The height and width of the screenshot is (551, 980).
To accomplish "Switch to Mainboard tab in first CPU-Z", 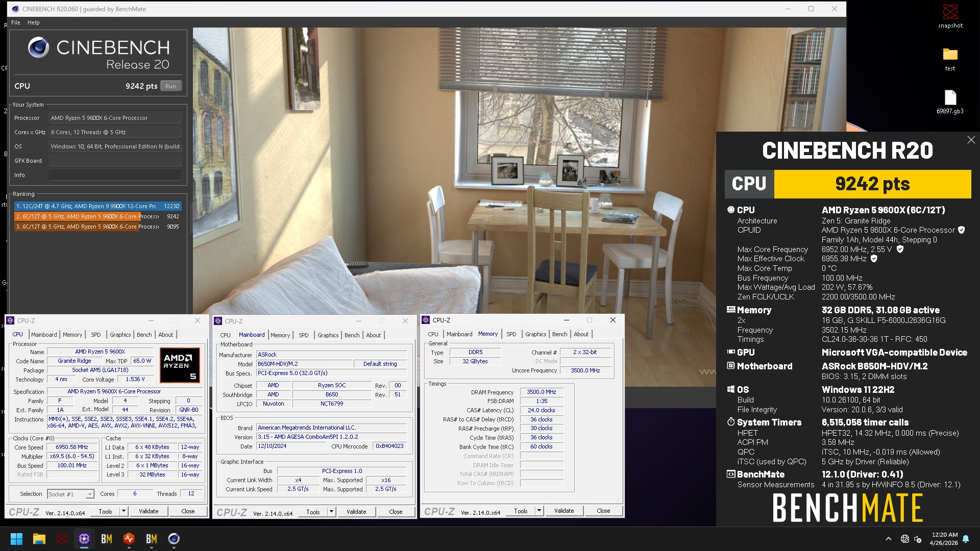I will pos(44,335).
